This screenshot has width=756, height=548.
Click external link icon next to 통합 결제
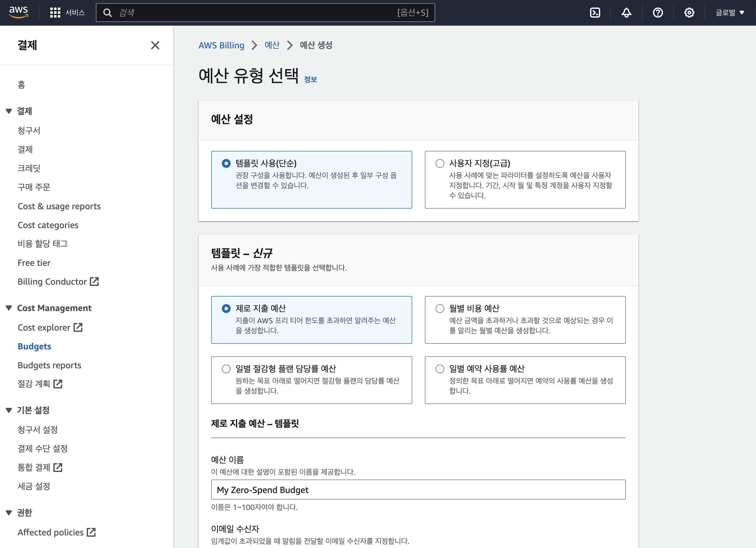(58, 467)
